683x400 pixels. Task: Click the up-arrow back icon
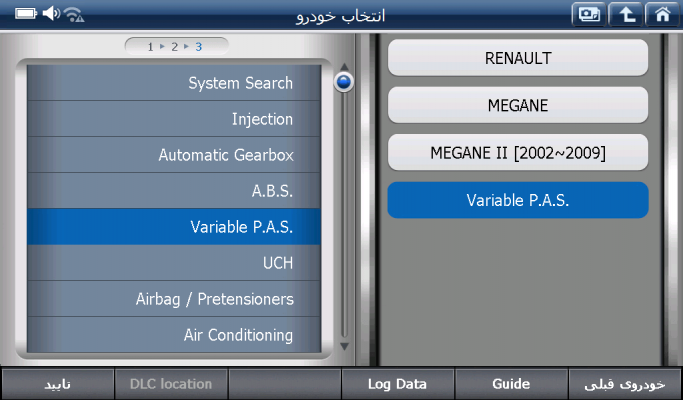coord(624,15)
